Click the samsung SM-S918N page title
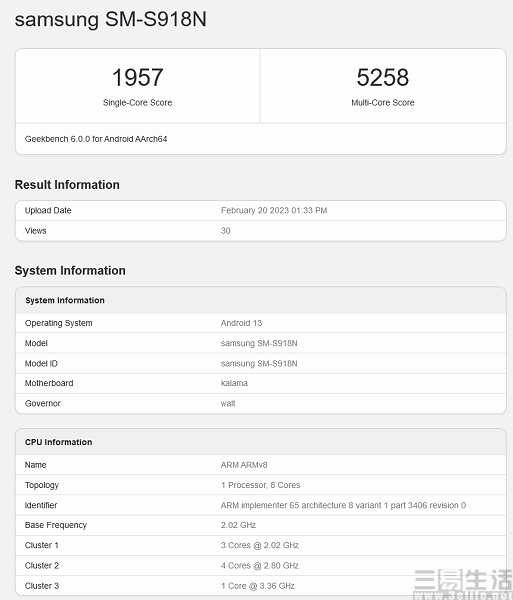The image size is (513, 600). click(111, 20)
